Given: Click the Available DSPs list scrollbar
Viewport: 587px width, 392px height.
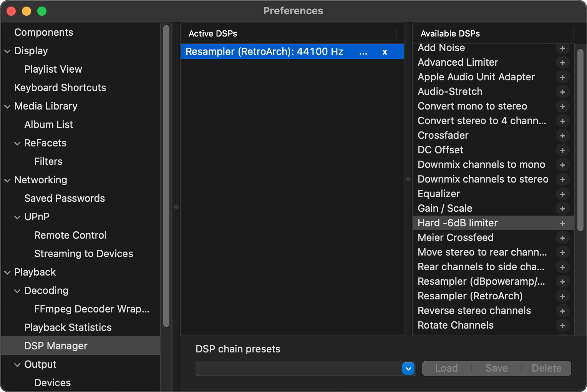Looking at the screenshot, I should 580,138.
